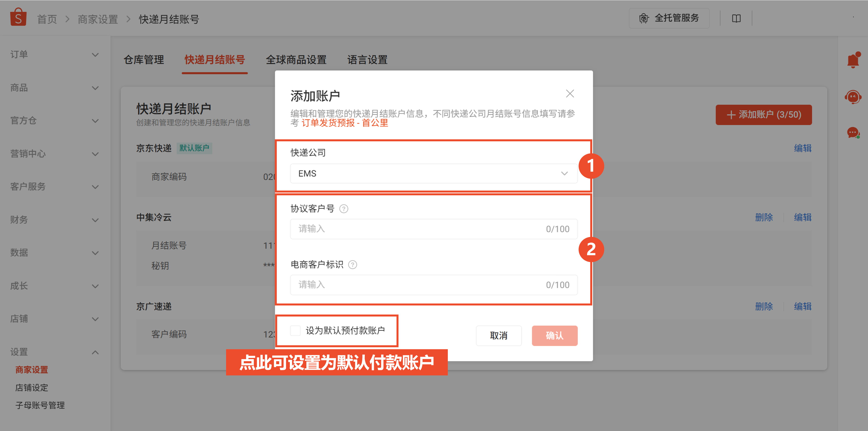Delete the 京广速递 account
Image resolution: width=868 pixels, height=431 pixels.
764,306
